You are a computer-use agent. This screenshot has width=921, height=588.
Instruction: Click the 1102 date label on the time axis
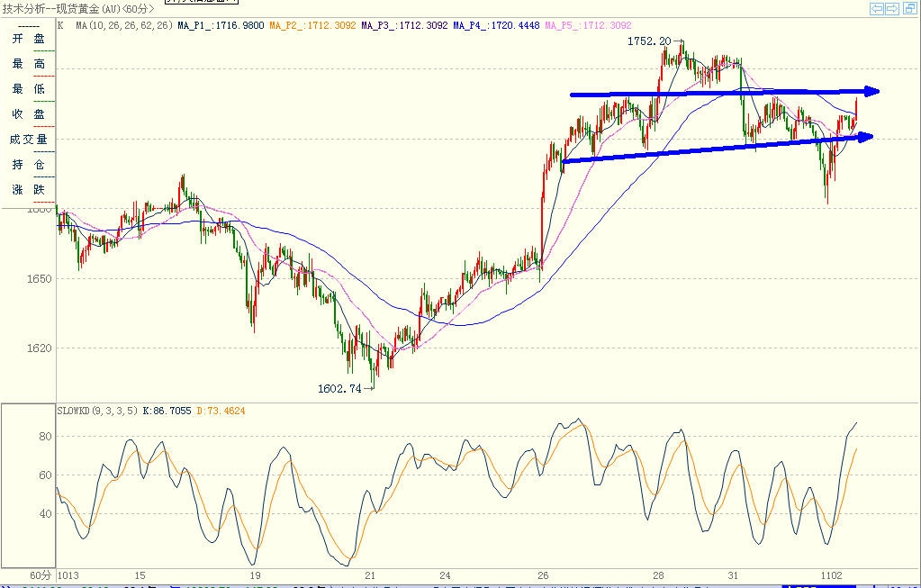(832, 575)
